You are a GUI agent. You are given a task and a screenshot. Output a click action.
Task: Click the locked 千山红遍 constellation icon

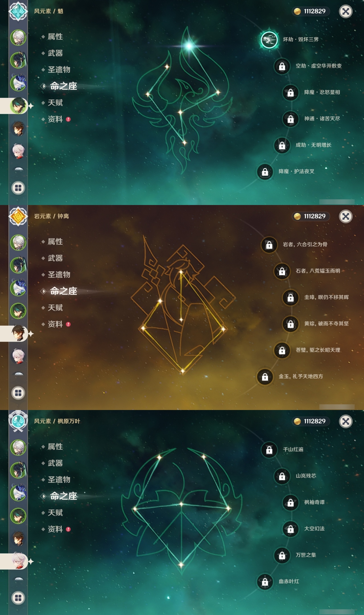(269, 450)
